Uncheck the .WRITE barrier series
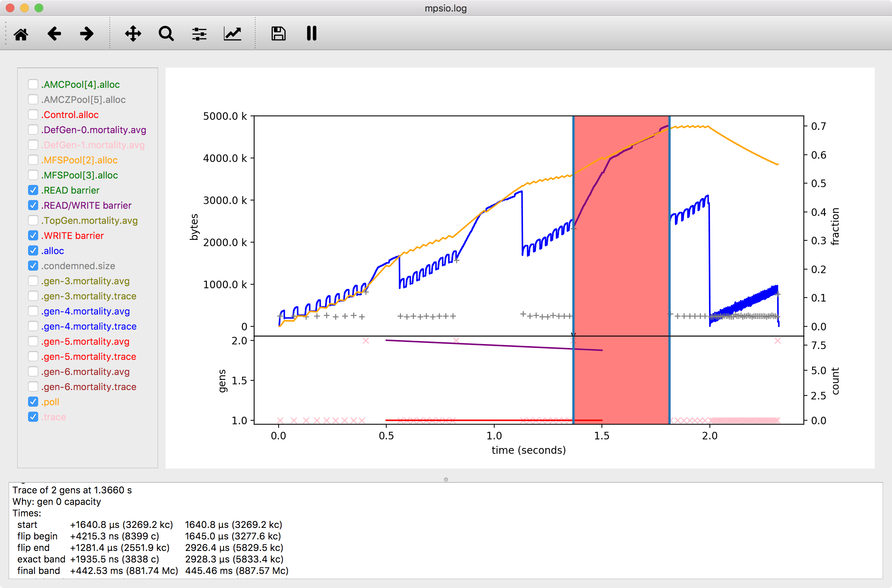Screen dimensions: 892x588 33,235
